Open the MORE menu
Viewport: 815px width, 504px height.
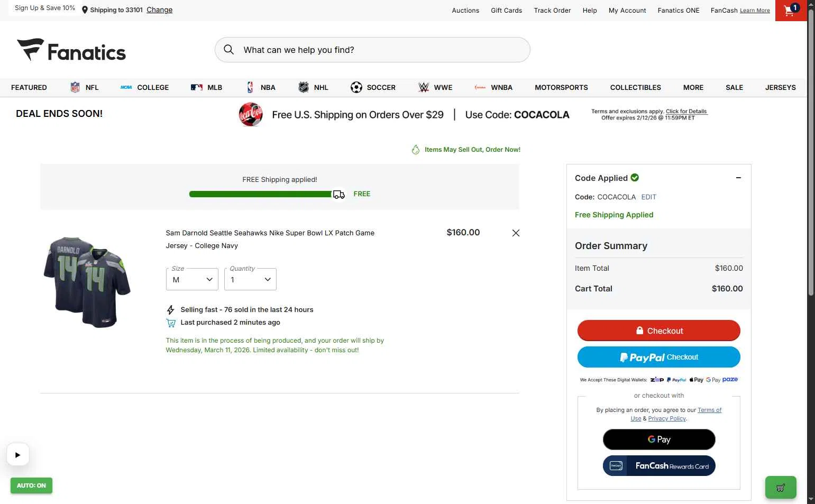[x=693, y=87]
